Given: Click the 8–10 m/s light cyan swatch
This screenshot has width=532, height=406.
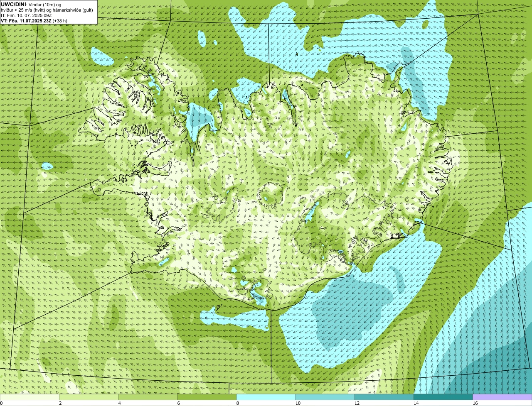Looking at the screenshot, I should [x=266, y=397].
